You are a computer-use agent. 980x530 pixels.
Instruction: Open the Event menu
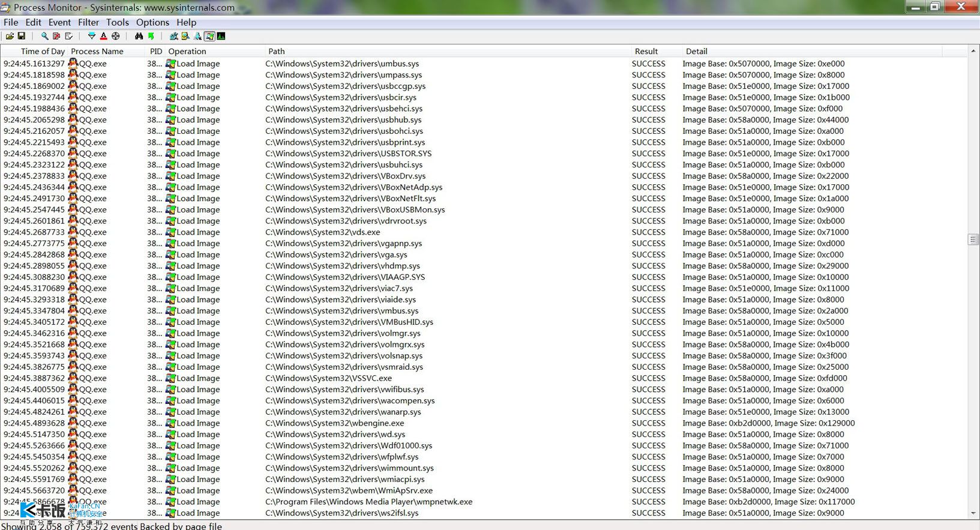coord(59,22)
